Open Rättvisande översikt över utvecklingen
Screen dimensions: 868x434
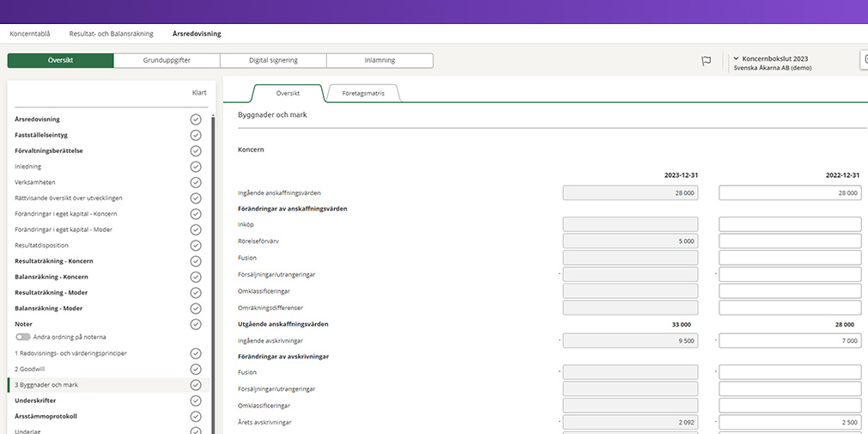point(69,199)
